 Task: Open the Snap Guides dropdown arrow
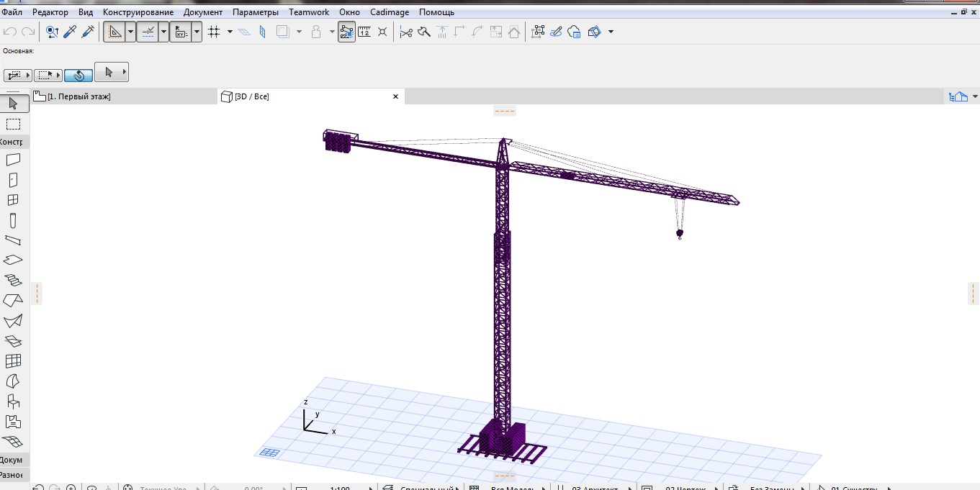coord(163,32)
